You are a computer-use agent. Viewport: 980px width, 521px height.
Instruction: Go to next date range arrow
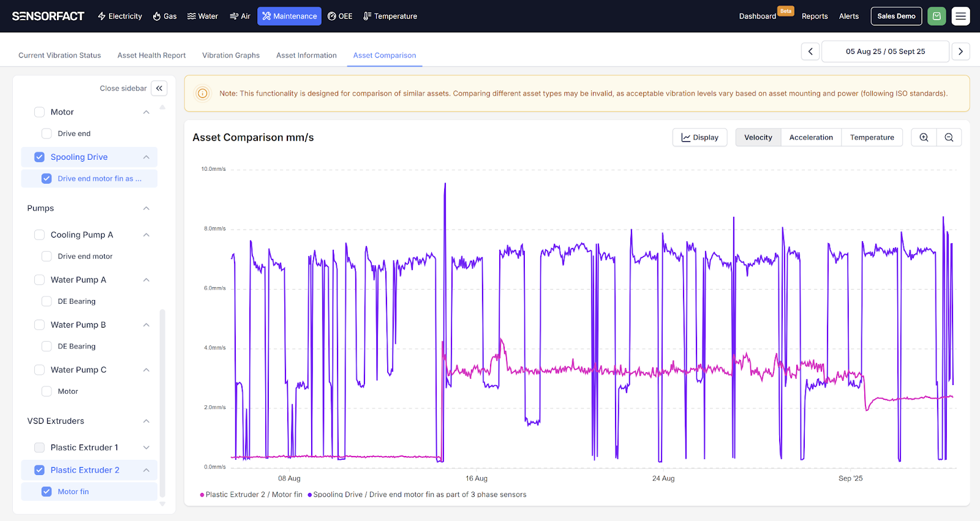pos(960,51)
